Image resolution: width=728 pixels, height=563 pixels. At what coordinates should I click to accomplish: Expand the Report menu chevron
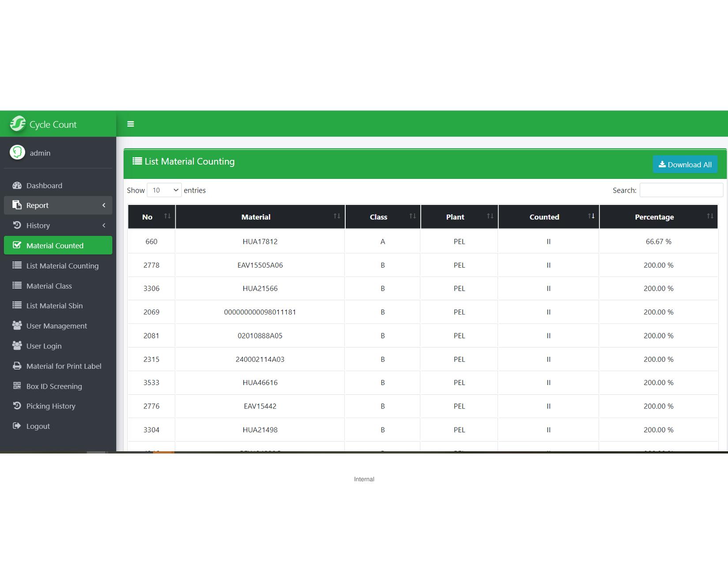(104, 205)
